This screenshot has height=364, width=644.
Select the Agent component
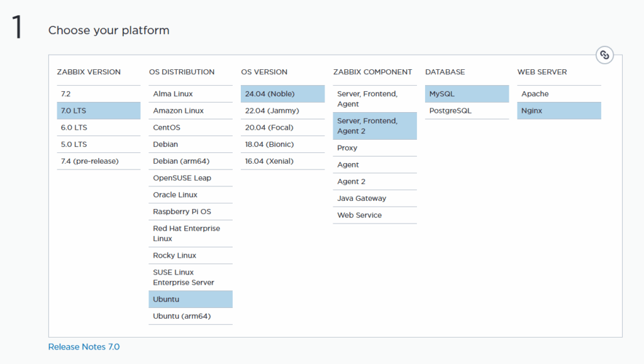375,165
